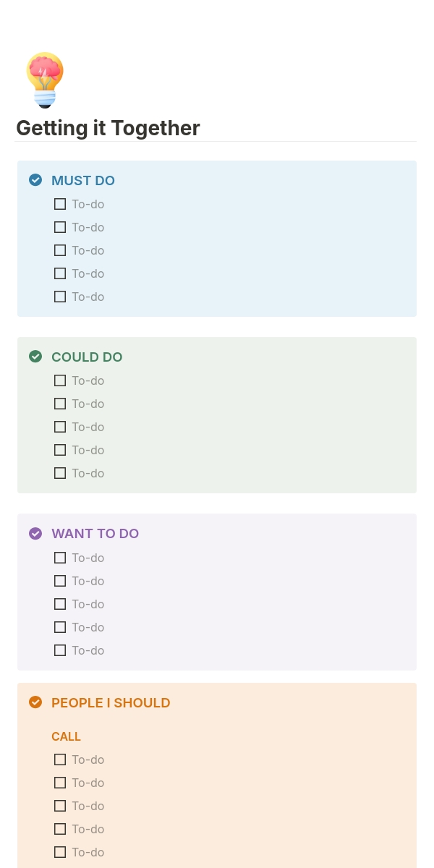Select the COULD DO heading text

(x=87, y=357)
